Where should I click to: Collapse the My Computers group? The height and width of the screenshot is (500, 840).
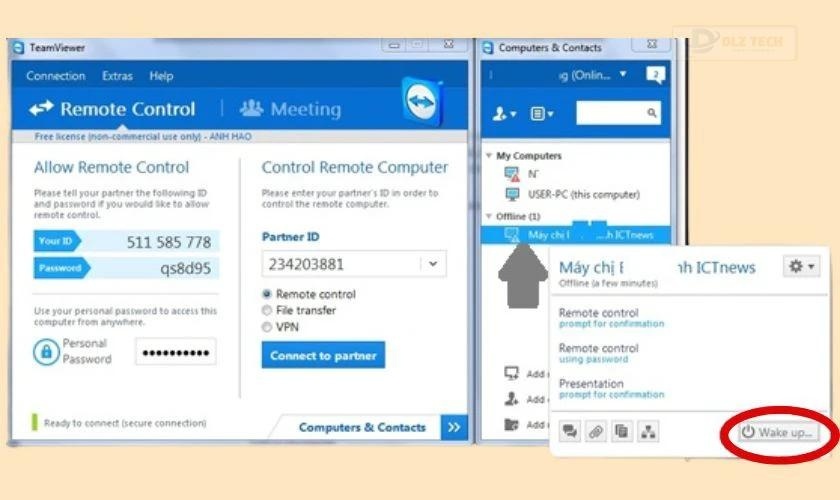coord(489,155)
